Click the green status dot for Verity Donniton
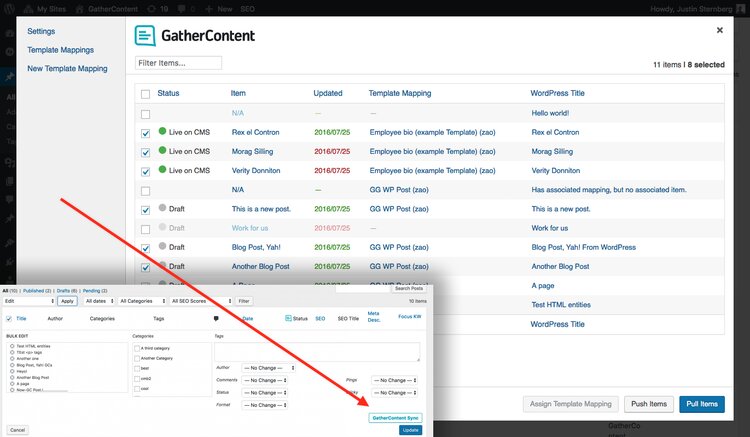The image size is (750, 437). pos(162,169)
